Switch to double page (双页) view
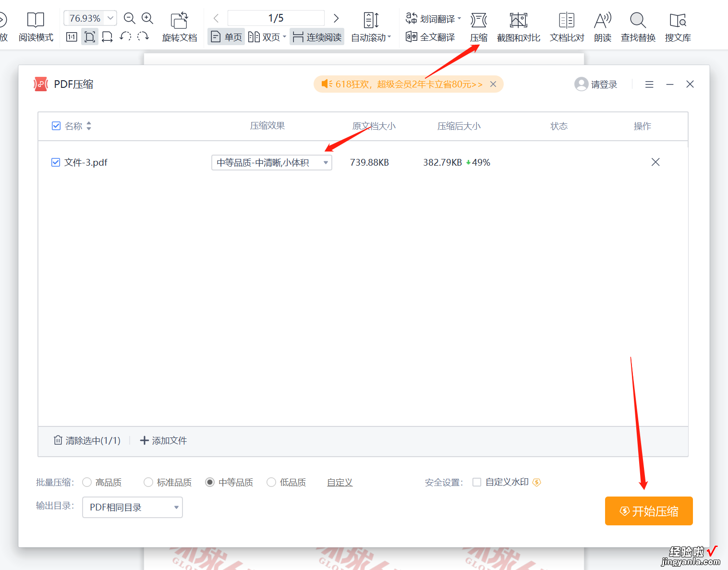Viewport: 728px width, 570px height. point(267,37)
